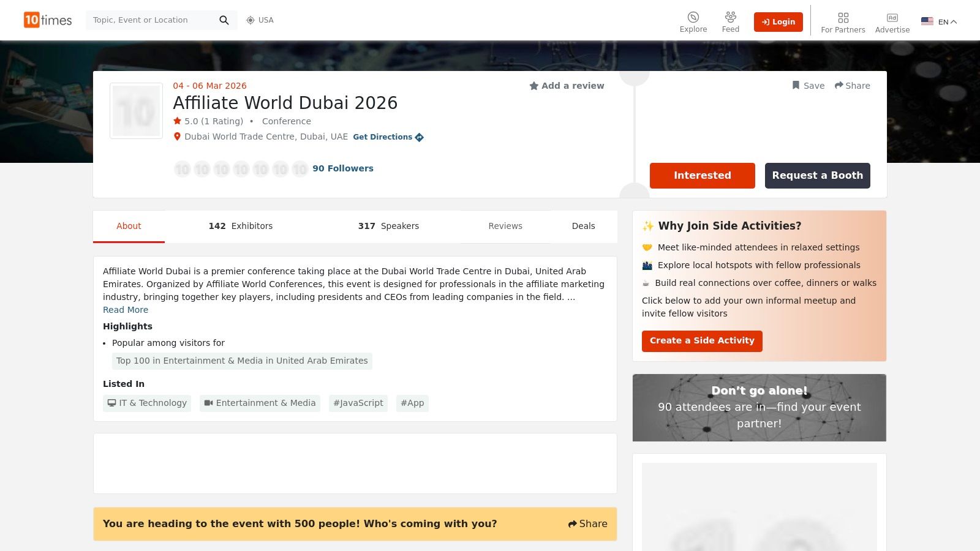This screenshot has height=551, width=980.
Task: Open the USA location selector
Action: (260, 20)
